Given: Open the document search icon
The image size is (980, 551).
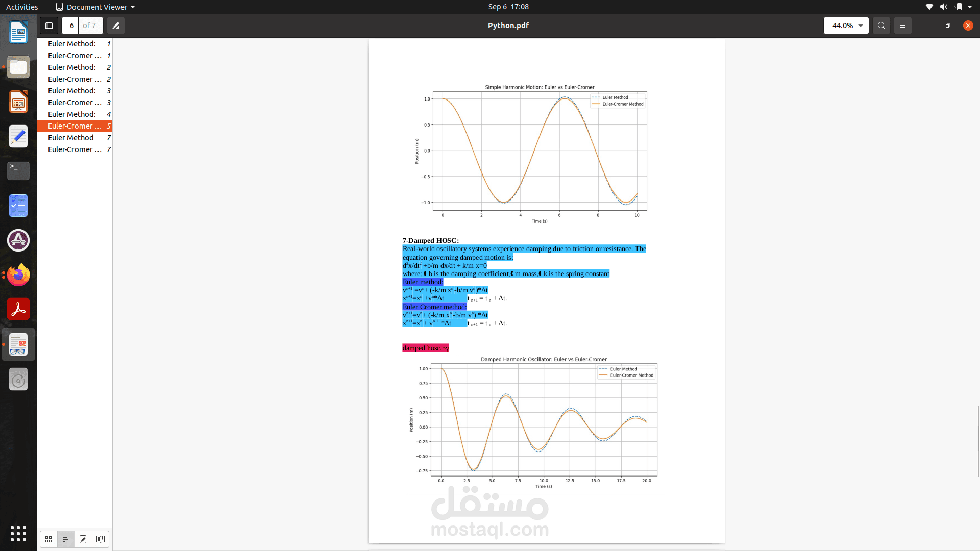Looking at the screenshot, I should pyautogui.click(x=881, y=26).
